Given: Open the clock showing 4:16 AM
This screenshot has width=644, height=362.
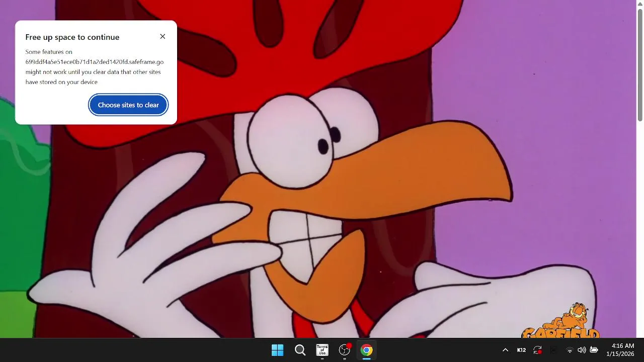Looking at the screenshot, I should coord(620,350).
